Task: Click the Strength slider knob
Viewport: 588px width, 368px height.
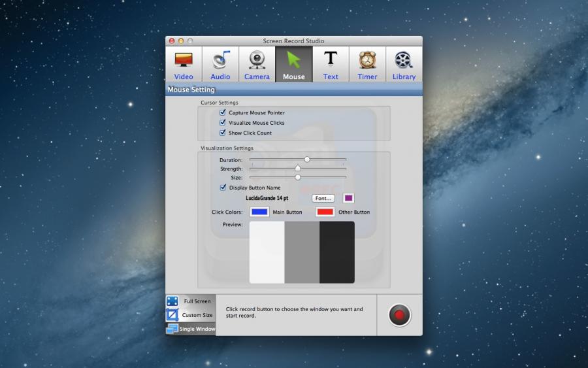Action: pos(298,168)
